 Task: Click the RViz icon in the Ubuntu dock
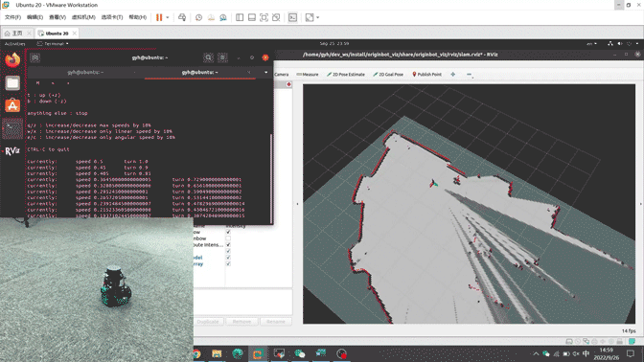[12, 151]
